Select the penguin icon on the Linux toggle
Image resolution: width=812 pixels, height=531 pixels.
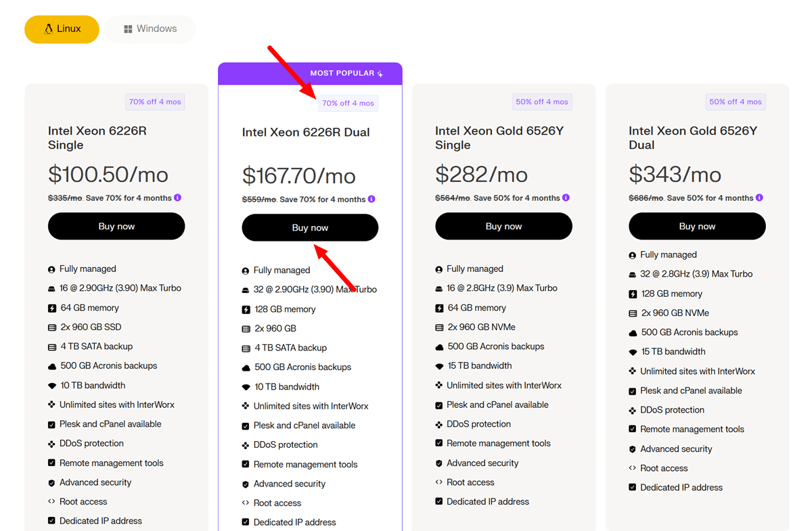pos(47,29)
